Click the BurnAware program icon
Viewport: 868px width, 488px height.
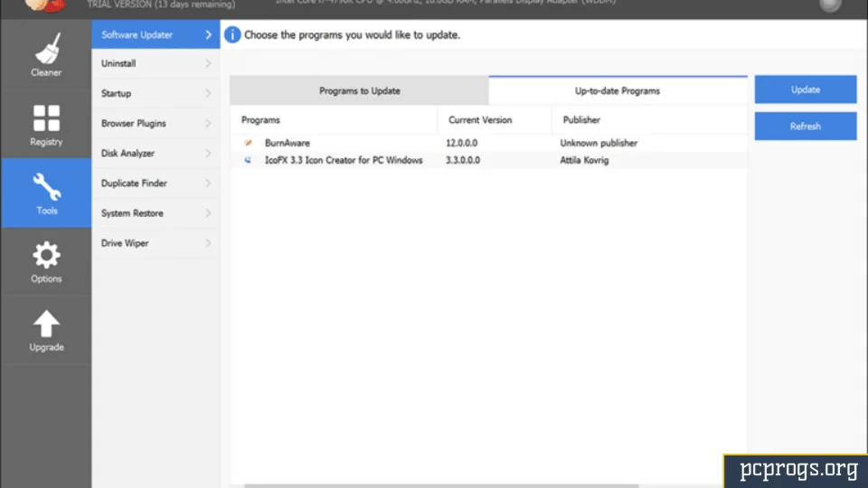coord(248,143)
